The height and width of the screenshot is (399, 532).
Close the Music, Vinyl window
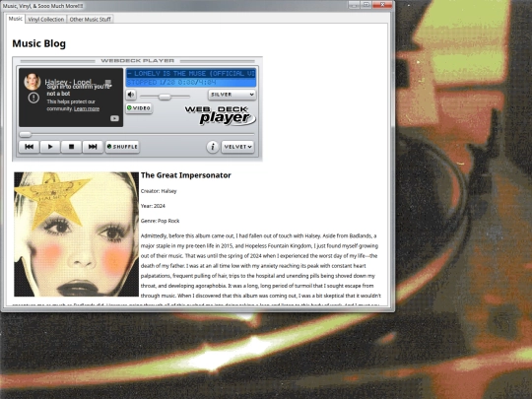click(x=382, y=5)
